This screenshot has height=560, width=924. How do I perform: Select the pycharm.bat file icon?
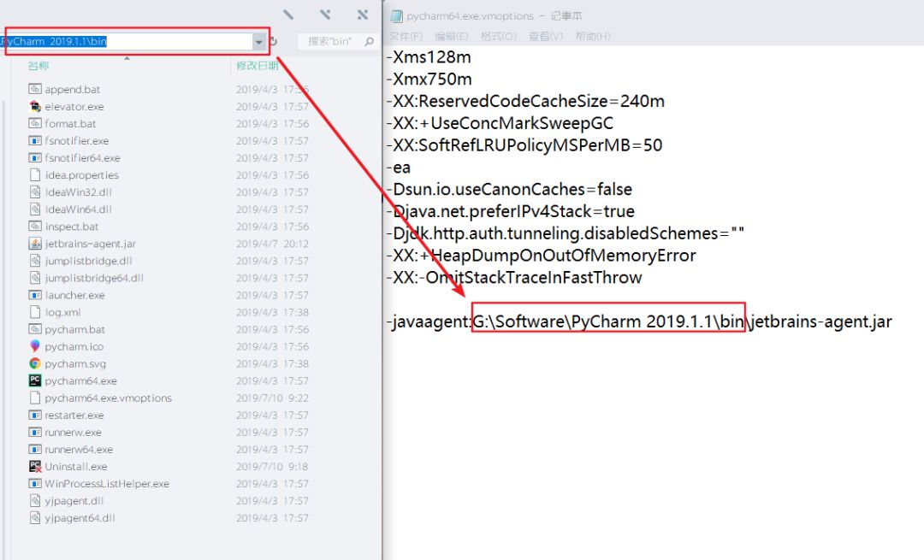click(35, 329)
